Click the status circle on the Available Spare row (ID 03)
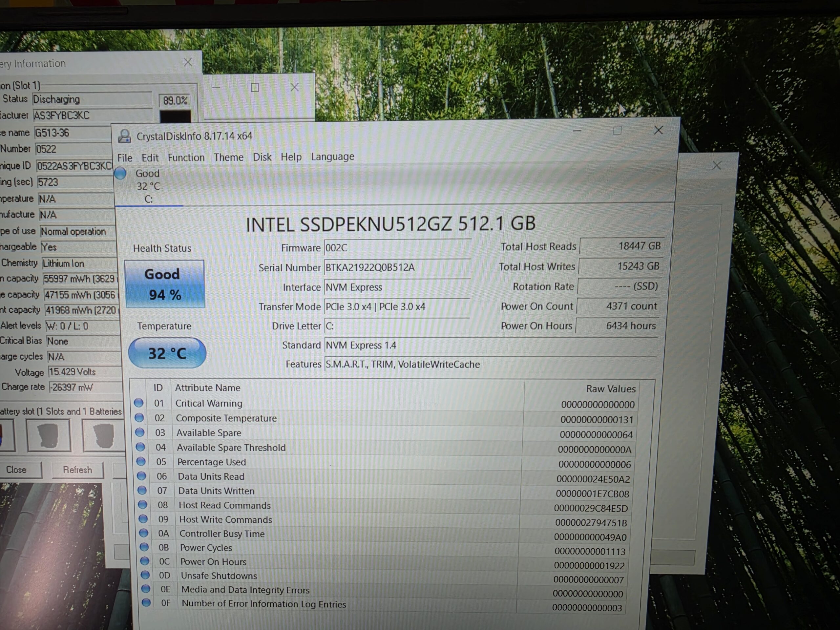The width and height of the screenshot is (840, 630). click(140, 432)
